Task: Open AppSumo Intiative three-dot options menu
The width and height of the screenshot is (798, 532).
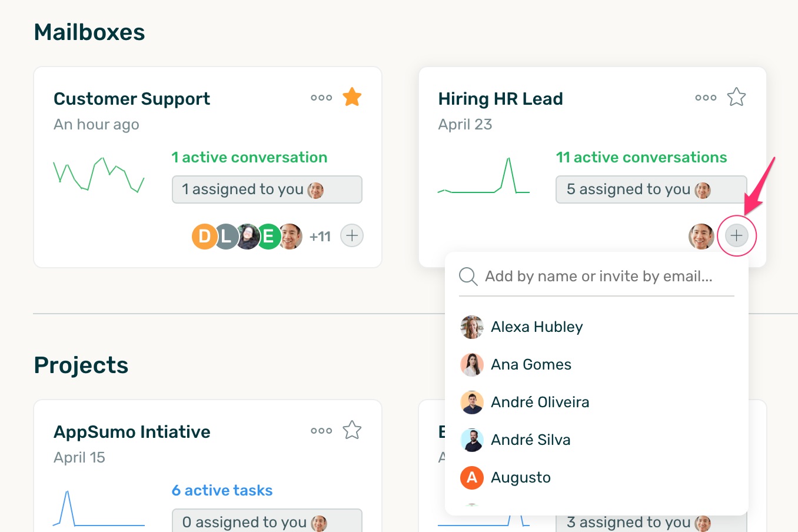Action: pyautogui.click(x=321, y=431)
